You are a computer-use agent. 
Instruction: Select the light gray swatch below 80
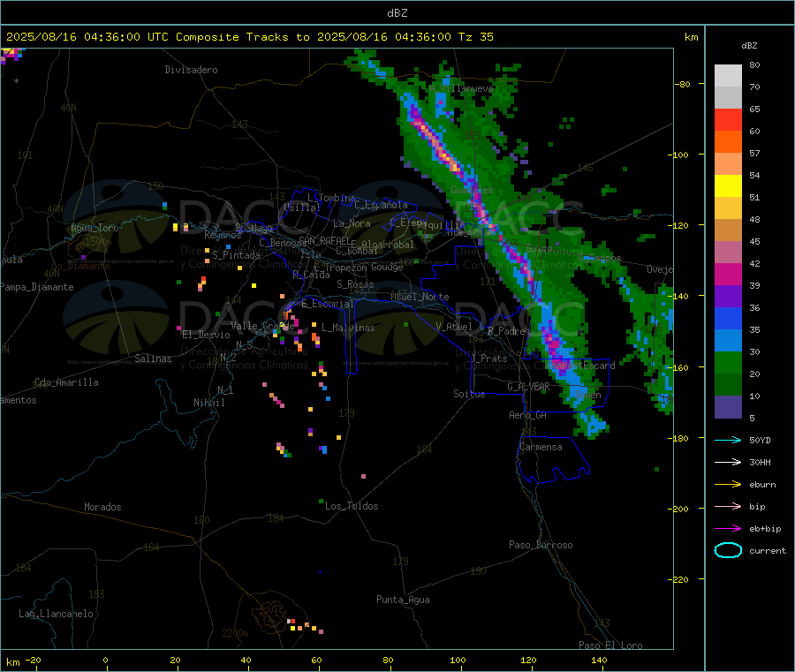(x=728, y=76)
